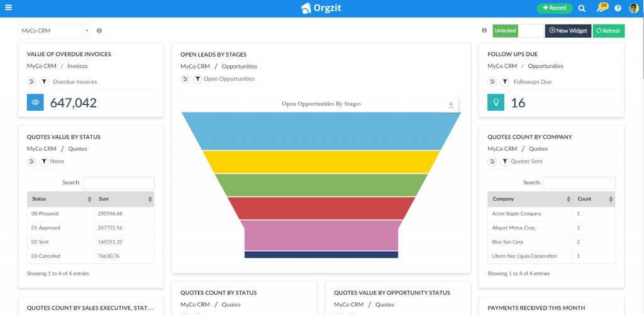Select Aliquet Metus Corp. row
Screen dimensions: 644x315
click(551, 228)
